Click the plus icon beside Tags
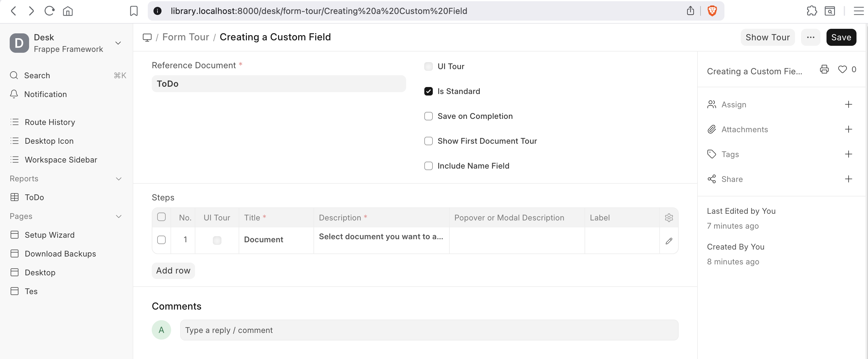The height and width of the screenshot is (359, 868). (x=848, y=154)
